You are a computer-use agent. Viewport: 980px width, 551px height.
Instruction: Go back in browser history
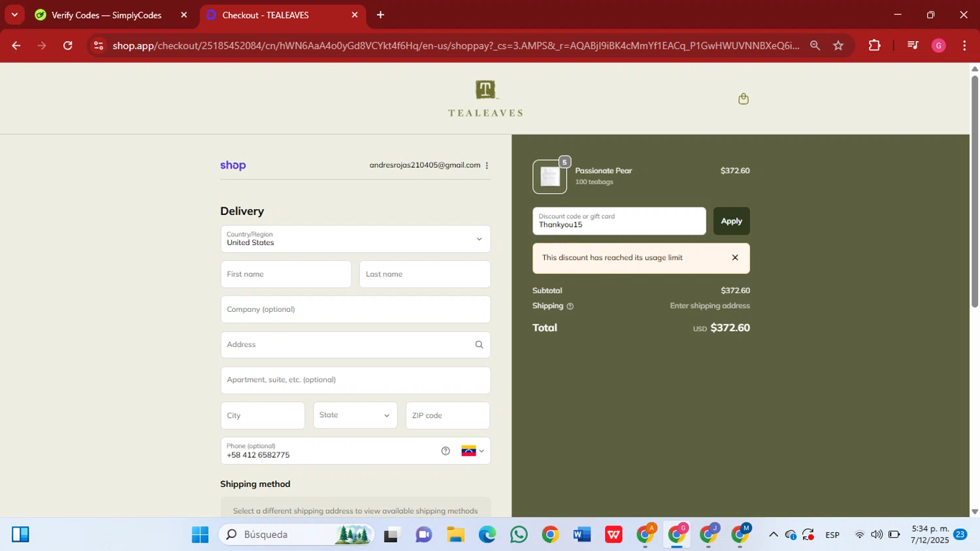point(16,46)
